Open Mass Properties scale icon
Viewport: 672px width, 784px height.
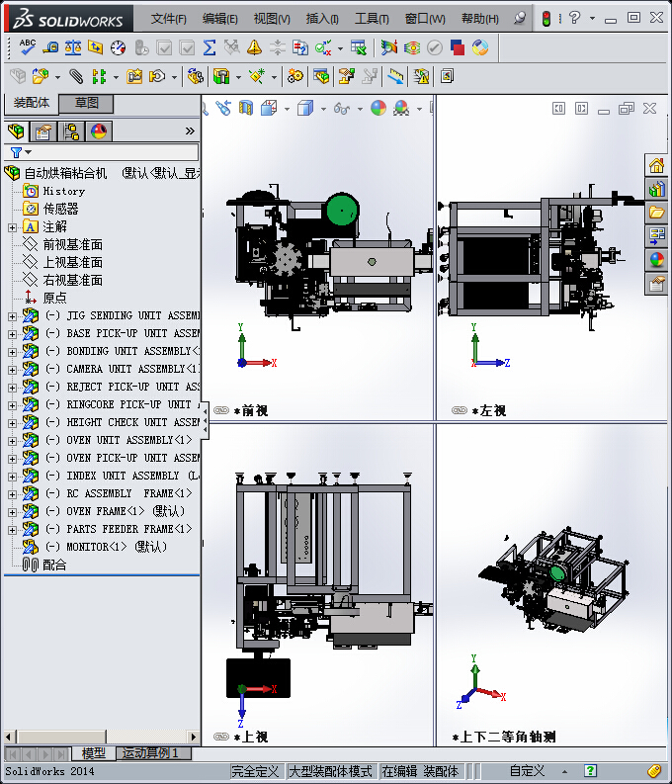73,47
